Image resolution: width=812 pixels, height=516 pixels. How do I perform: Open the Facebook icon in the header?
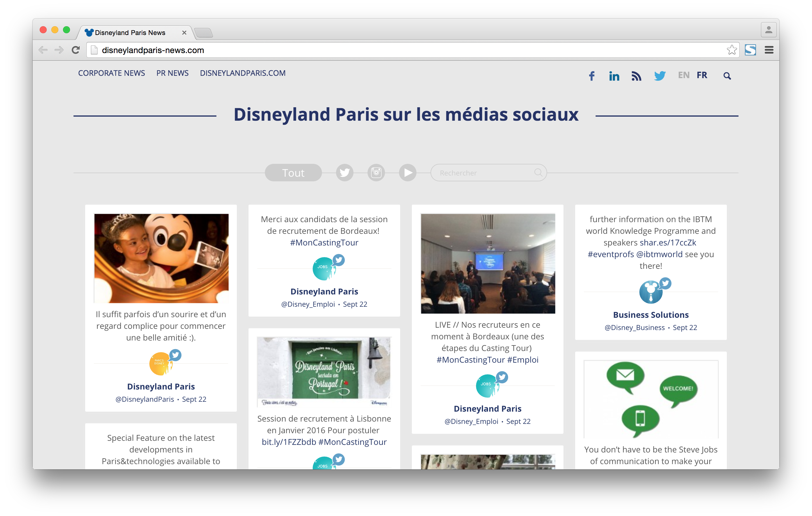click(x=591, y=76)
